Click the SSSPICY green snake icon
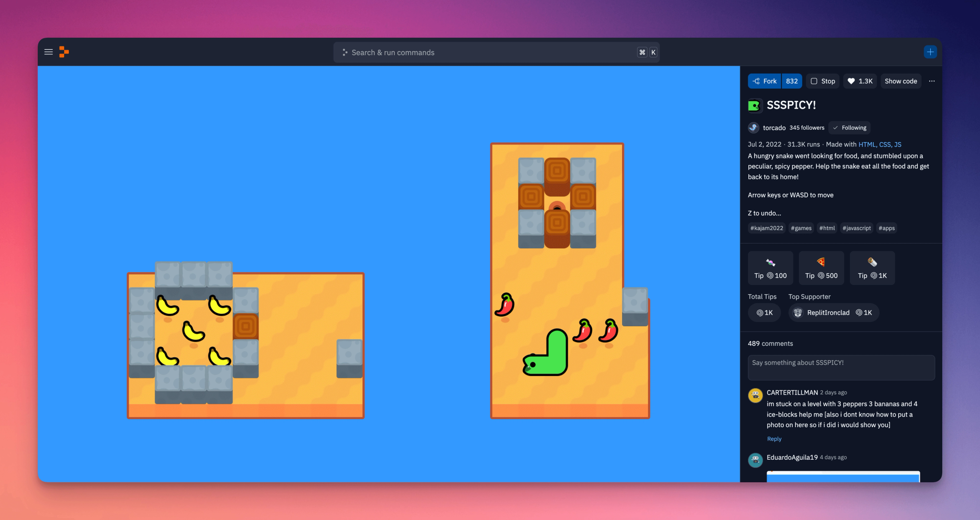The height and width of the screenshot is (520, 980). point(754,106)
